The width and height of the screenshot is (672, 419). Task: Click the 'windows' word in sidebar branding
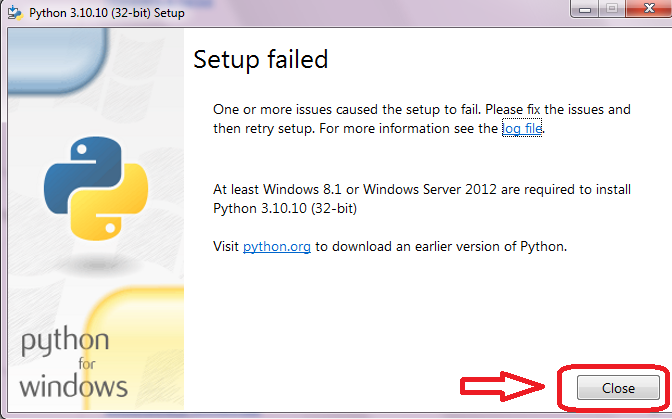pos(73,386)
